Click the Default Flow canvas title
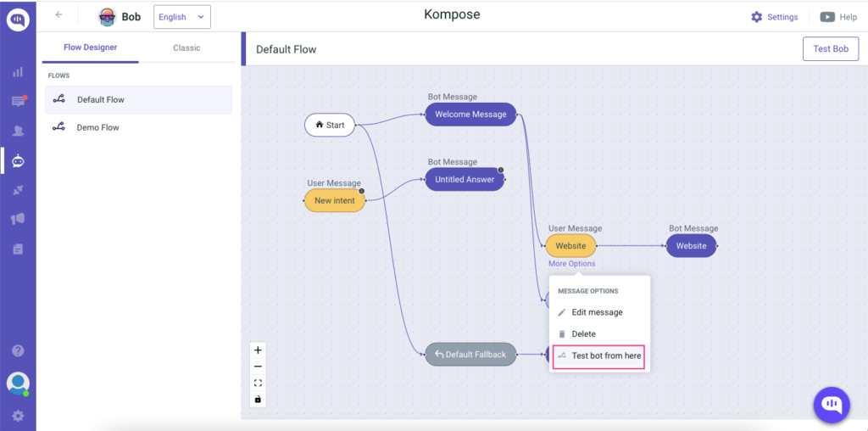The image size is (868, 431). pyautogui.click(x=287, y=49)
